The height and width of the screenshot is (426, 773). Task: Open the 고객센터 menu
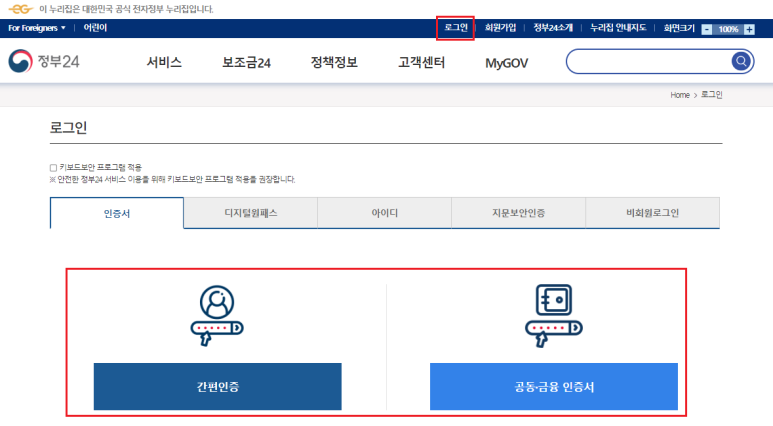tap(422, 63)
